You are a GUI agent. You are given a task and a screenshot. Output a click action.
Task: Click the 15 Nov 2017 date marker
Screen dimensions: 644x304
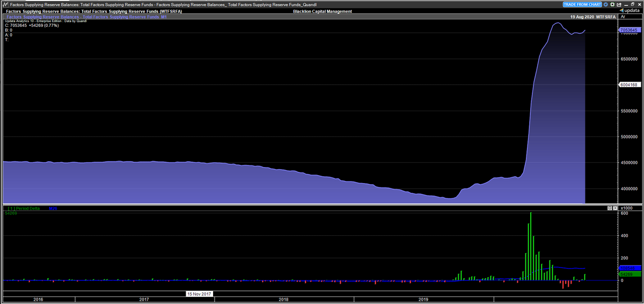pyautogui.click(x=200, y=294)
